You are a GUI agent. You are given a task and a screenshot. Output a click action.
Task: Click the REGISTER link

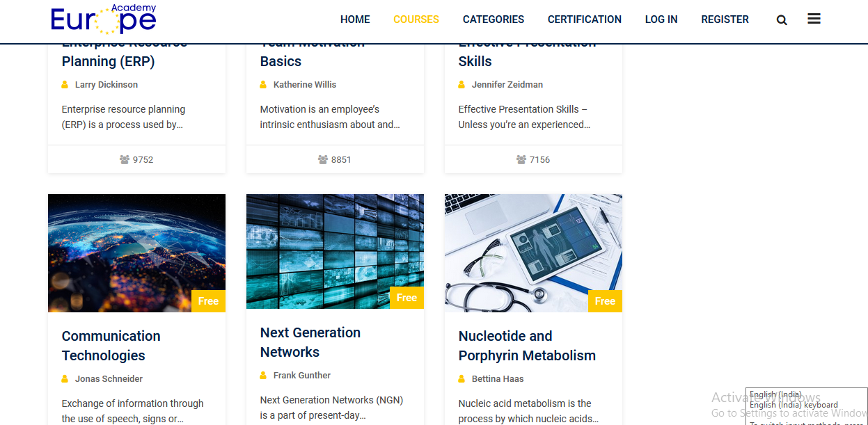(x=725, y=19)
